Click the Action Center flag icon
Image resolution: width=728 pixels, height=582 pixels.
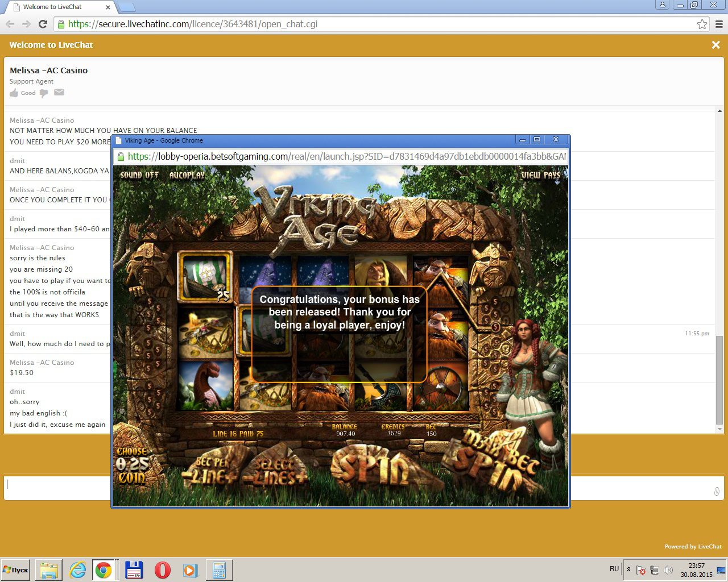(641, 569)
